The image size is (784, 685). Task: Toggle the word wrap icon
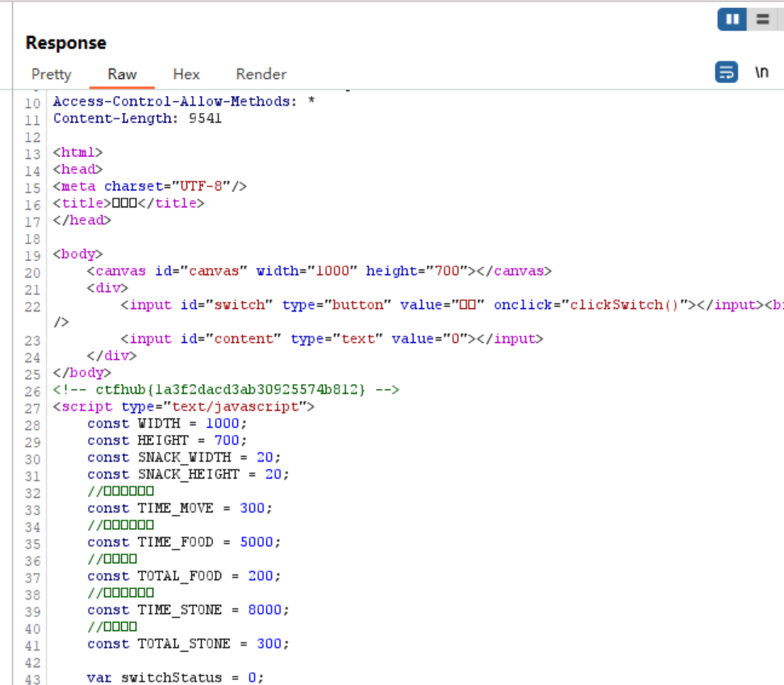pyautogui.click(x=726, y=72)
